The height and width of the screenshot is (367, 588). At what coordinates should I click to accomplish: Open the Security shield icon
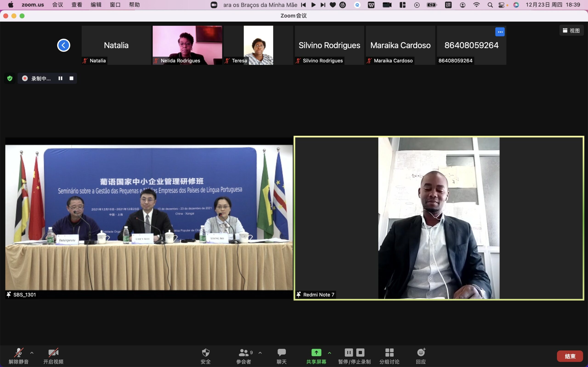point(206,353)
